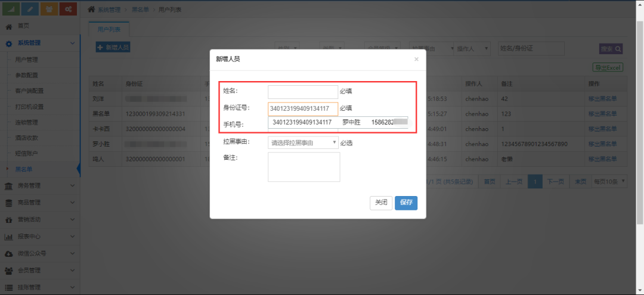Click 移出黑名单 for the 卡卡西 row

602,129
